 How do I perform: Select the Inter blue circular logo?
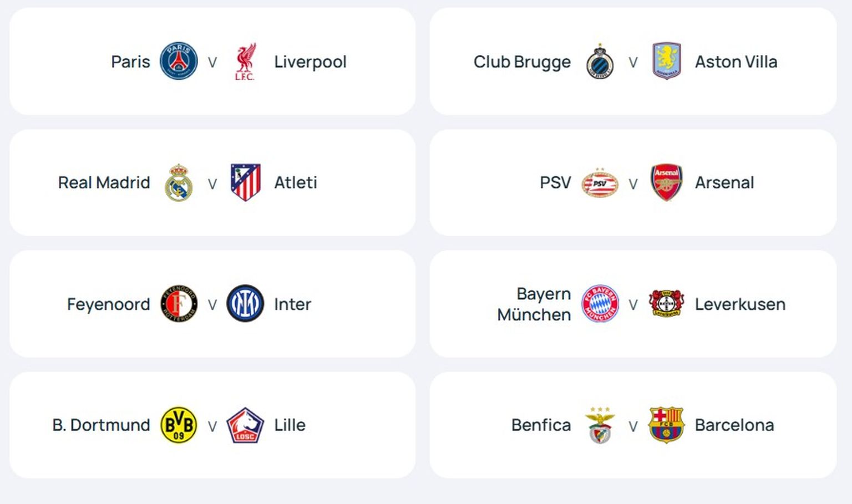245,304
